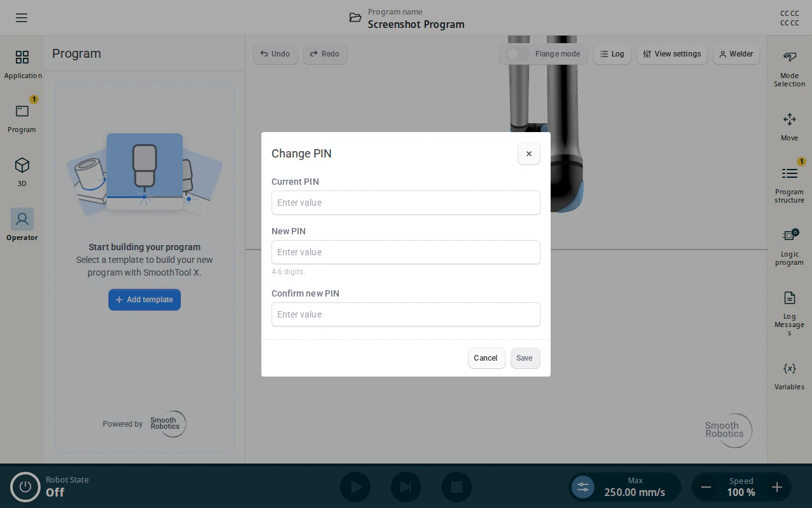The height and width of the screenshot is (508, 812).
Task: Step forward with the skip button
Action: (x=406, y=487)
